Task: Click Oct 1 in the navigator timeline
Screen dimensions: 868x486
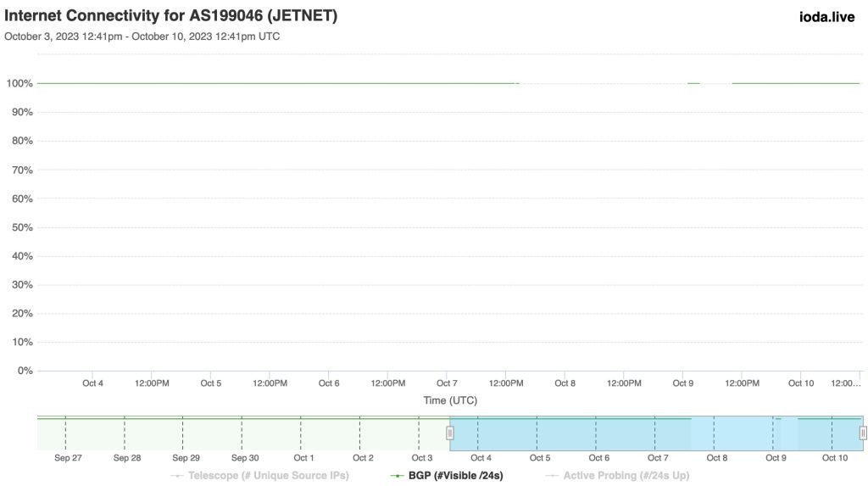Action: tap(303, 458)
